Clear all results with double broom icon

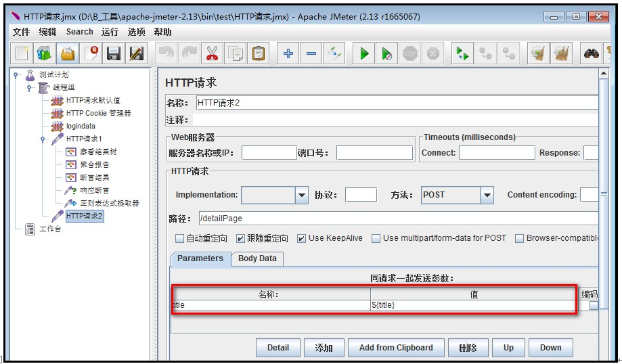pos(561,53)
